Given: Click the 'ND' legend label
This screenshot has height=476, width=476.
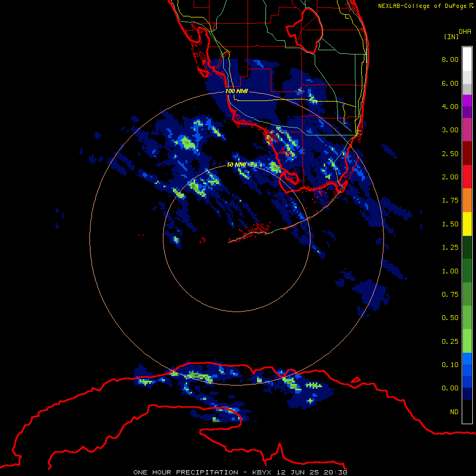Looking at the screenshot, I should [454, 412].
